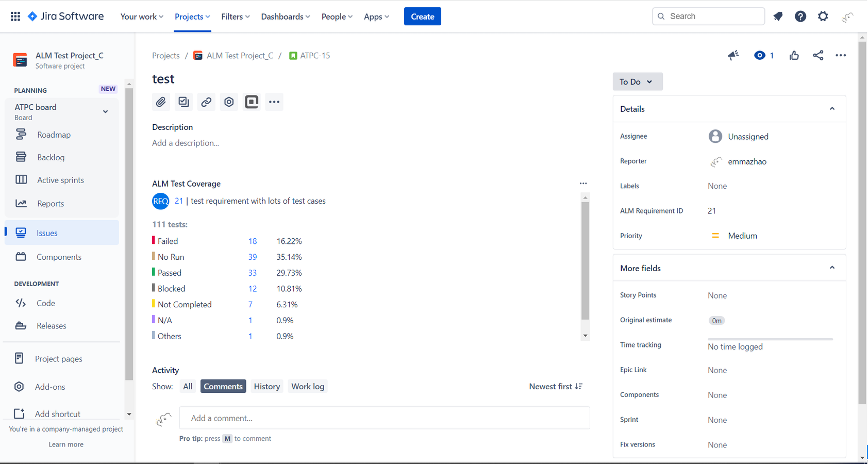
Task: Click the Learn more link
Action: click(x=66, y=444)
